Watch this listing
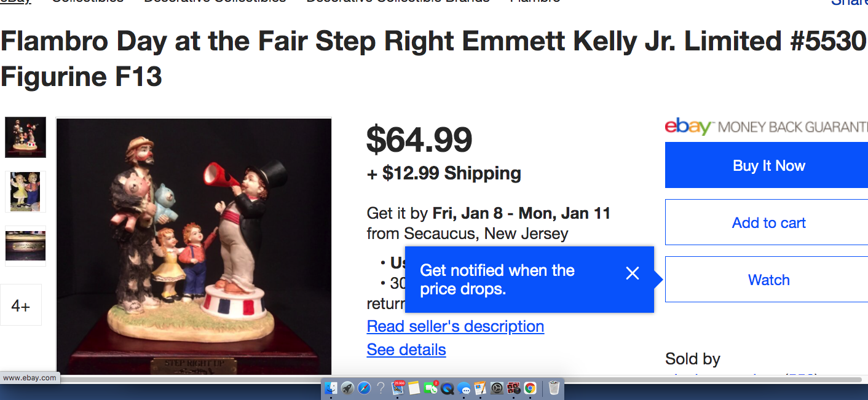868x400 pixels. pyautogui.click(x=768, y=280)
